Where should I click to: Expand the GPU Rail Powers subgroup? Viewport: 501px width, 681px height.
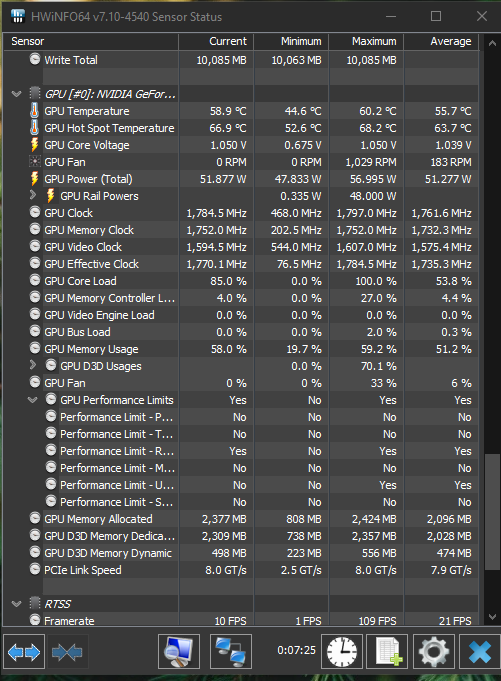click(x=33, y=195)
